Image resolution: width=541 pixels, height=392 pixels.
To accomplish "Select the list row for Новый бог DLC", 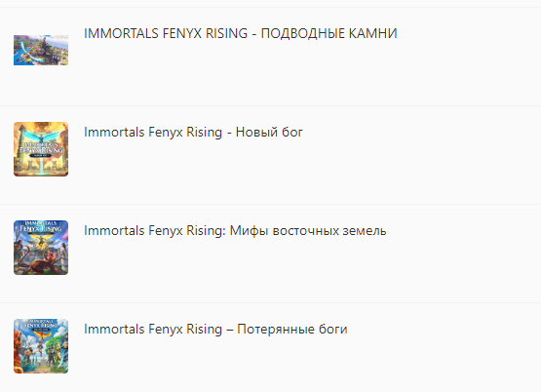I will 271,155.
